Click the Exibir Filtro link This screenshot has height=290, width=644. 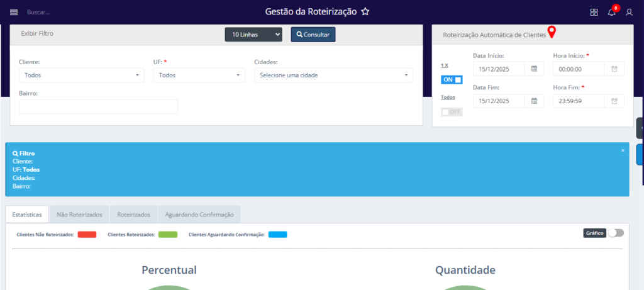pyautogui.click(x=37, y=34)
